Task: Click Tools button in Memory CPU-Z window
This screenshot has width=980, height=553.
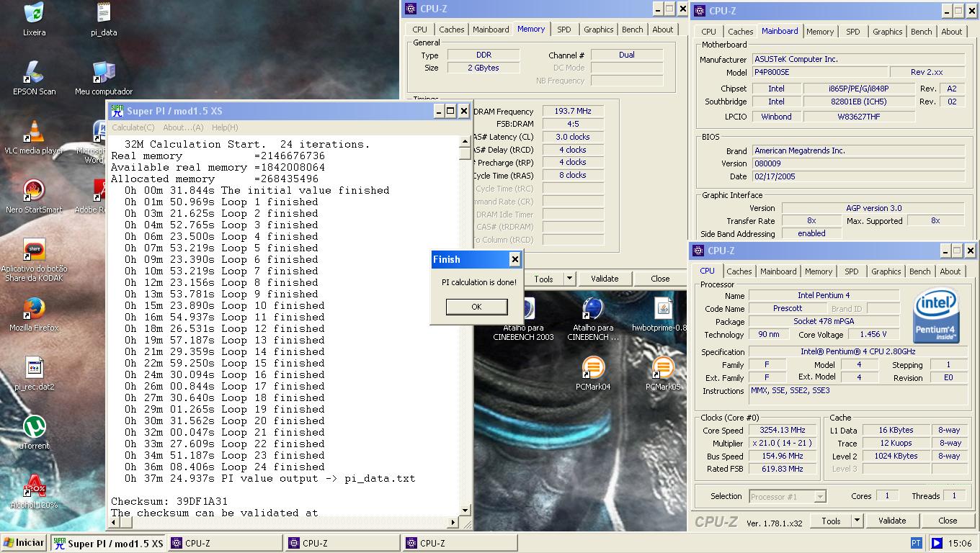Action: pyautogui.click(x=544, y=279)
